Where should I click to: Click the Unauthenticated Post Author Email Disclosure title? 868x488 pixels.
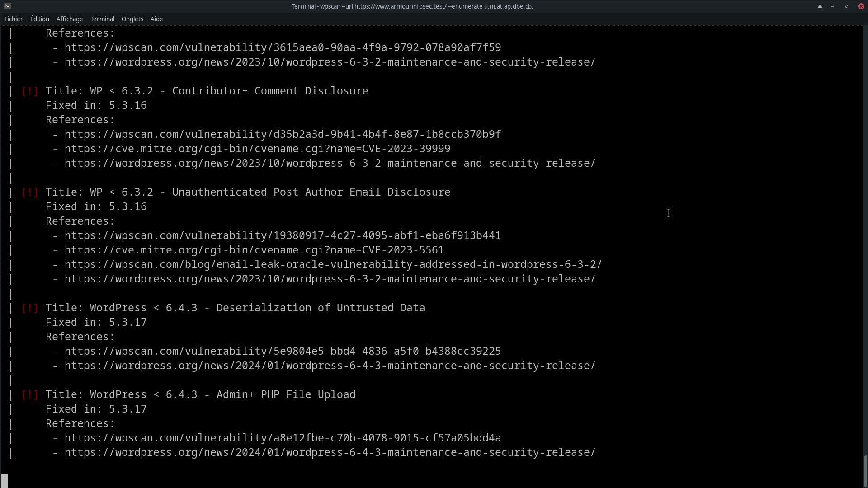[248, 192]
